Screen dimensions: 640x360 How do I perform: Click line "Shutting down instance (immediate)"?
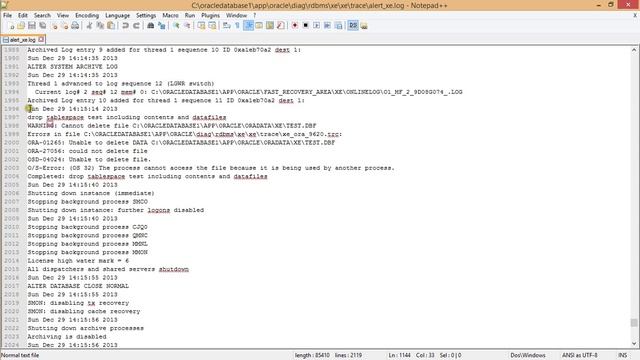(91, 193)
